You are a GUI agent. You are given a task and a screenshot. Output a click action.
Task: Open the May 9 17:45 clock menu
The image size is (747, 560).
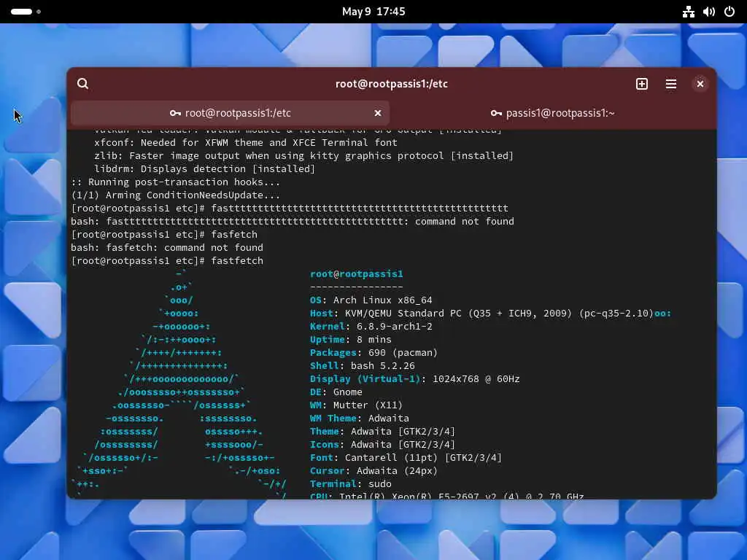[373, 12]
